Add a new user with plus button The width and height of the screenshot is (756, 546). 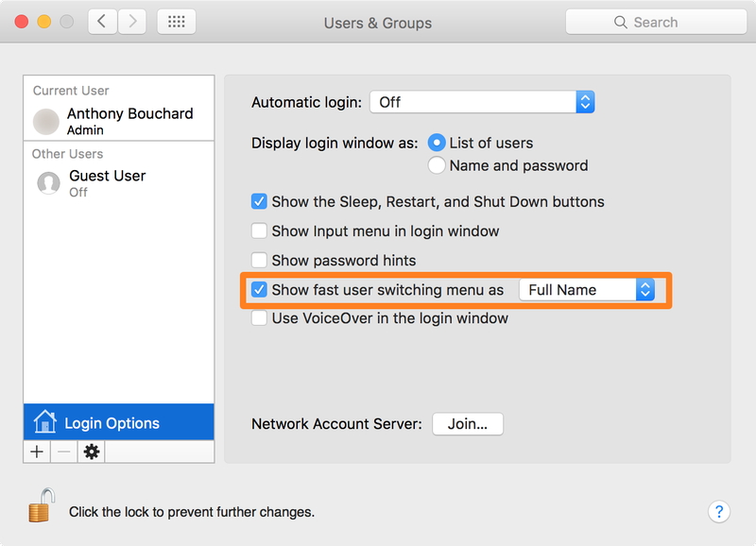(37, 452)
